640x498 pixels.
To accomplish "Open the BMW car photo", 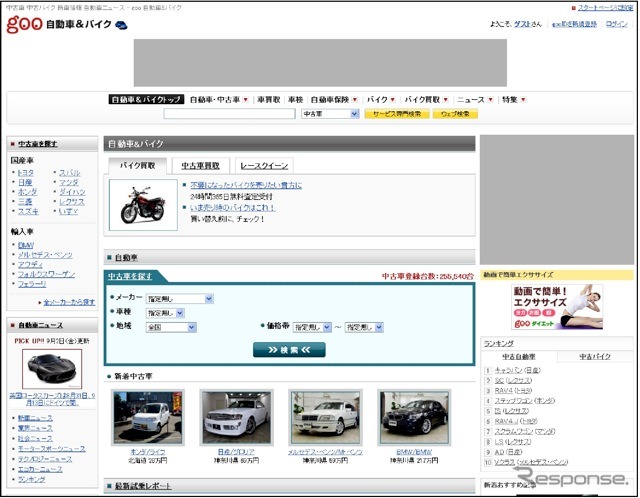I will tap(414, 417).
